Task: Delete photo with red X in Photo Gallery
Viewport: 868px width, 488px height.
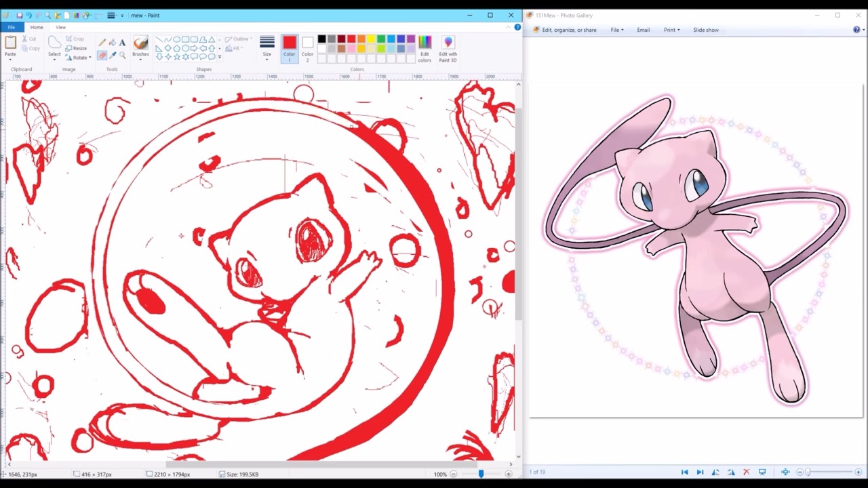Action: click(x=747, y=472)
